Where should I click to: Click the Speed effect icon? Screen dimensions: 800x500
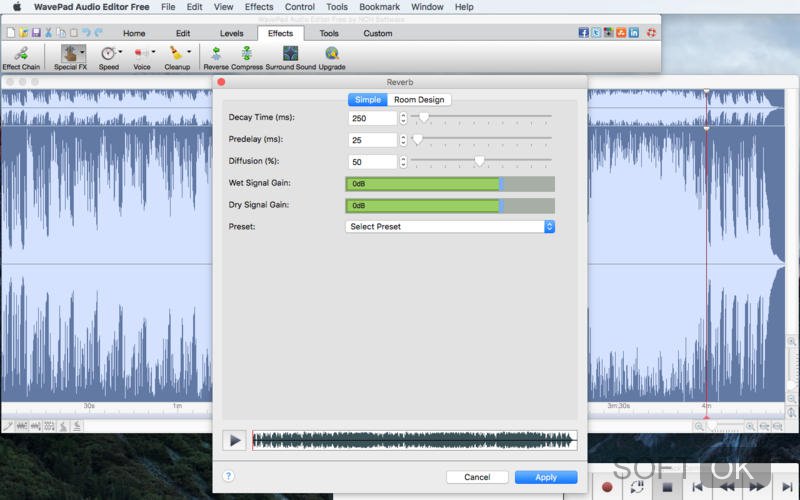point(108,53)
